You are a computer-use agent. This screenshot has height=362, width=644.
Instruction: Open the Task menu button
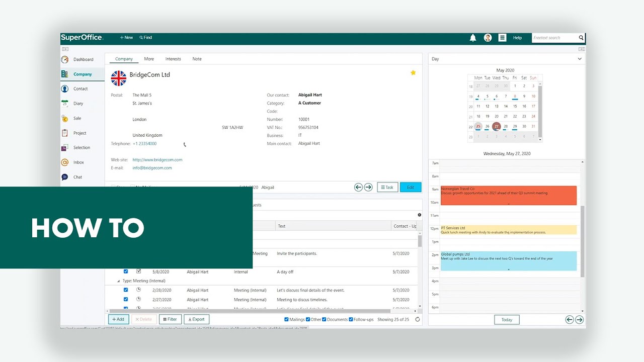pos(387,187)
